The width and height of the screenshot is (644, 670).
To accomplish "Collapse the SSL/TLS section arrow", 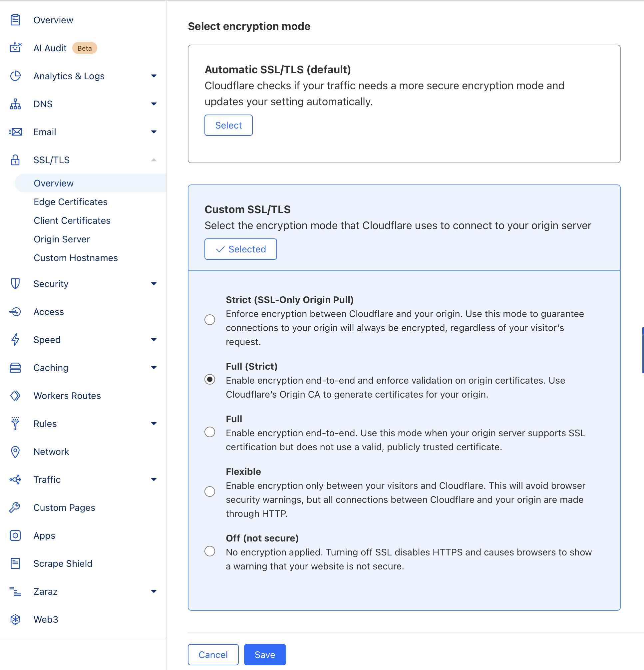I will 154,160.
